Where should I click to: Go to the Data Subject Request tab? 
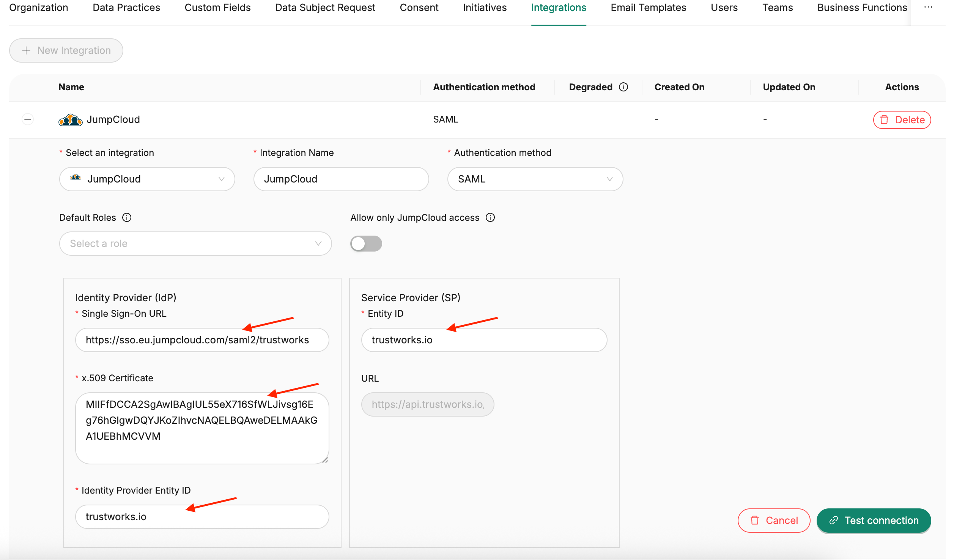pyautogui.click(x=325, y=8)
